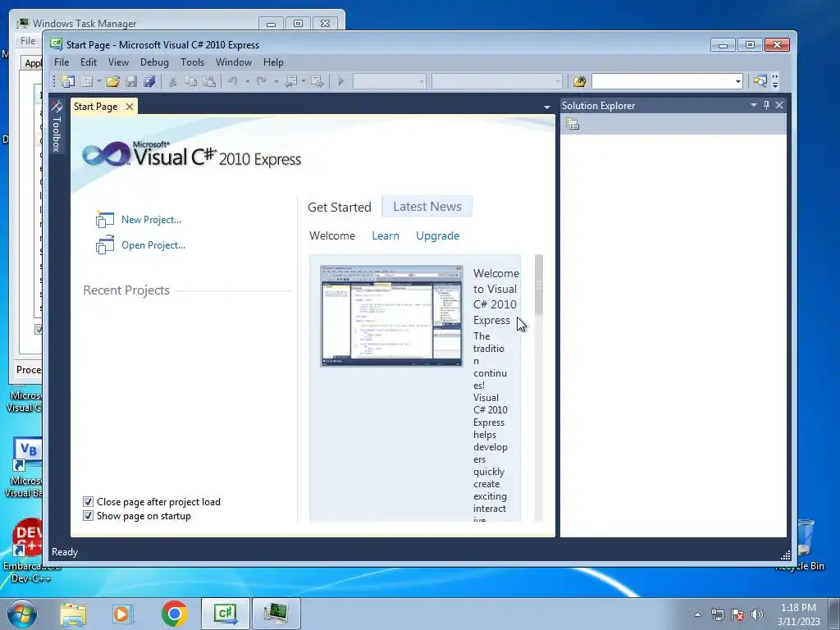Close the Start Page tab with its X

coord(129,107)
